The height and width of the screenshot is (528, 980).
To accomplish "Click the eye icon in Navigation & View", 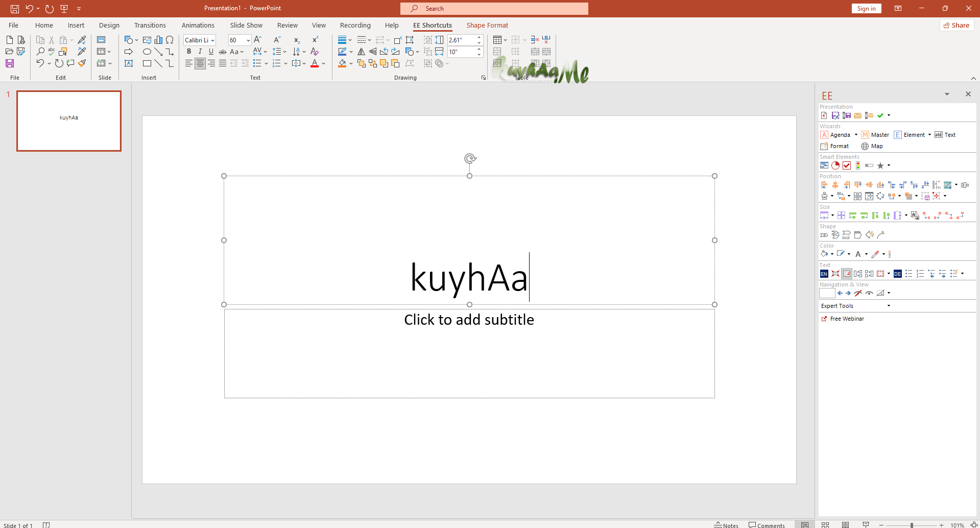I will click(x=869, y=293).
